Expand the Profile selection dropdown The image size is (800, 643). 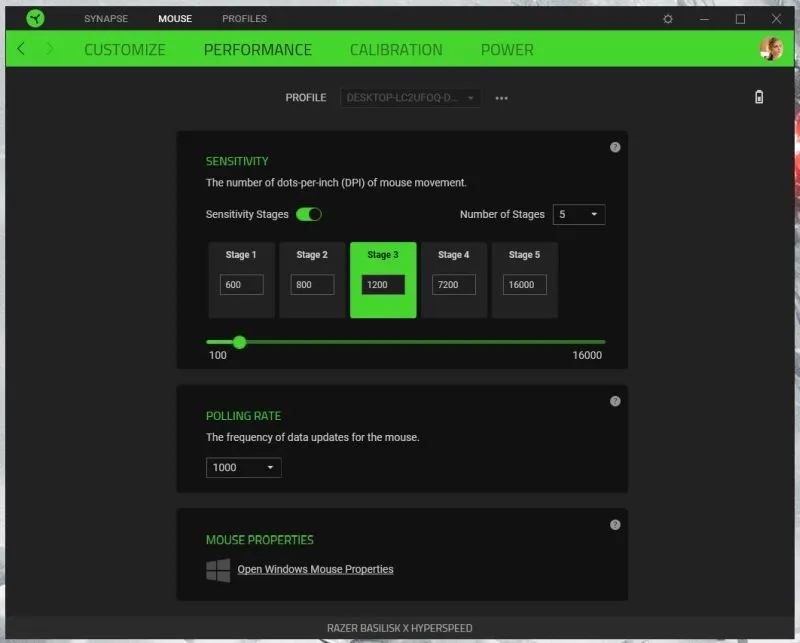point(411,98)
